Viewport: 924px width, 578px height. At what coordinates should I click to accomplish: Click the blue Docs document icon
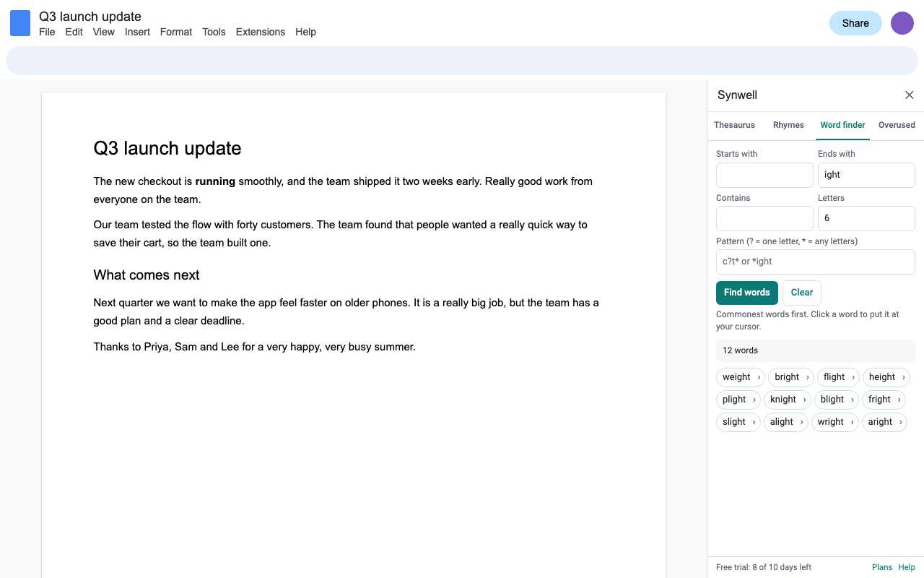[20, 23]
